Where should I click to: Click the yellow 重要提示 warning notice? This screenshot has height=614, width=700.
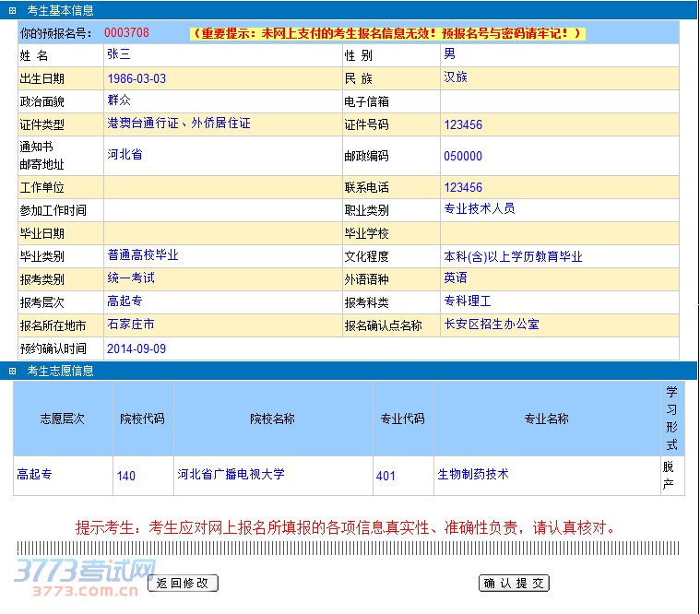coord(387,33)
